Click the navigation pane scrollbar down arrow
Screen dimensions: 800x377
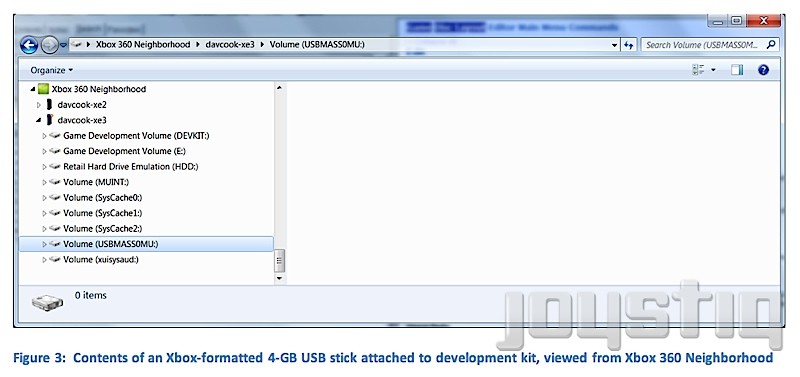(279, 278)
